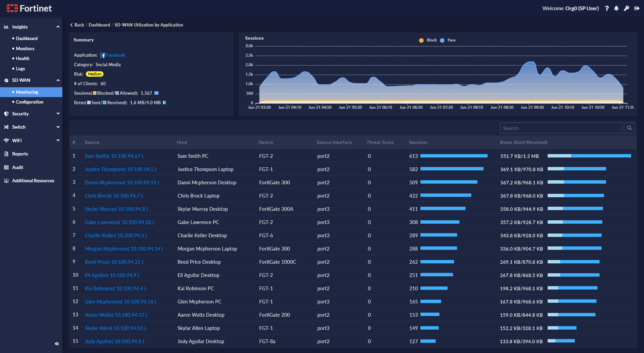Image resolution: width=644 pixels, height=353 pixels.
Task: Open the Facebook application link
Action: tap(116, 55)
